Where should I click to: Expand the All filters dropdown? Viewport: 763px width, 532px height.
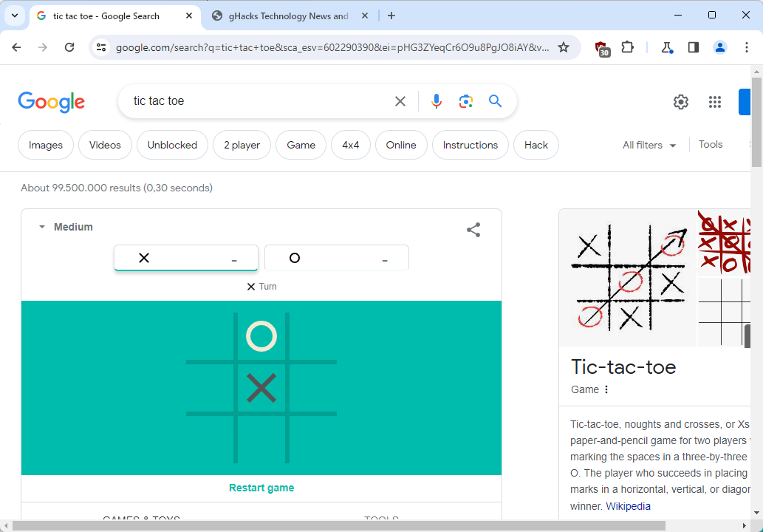[x=649, y=145]
